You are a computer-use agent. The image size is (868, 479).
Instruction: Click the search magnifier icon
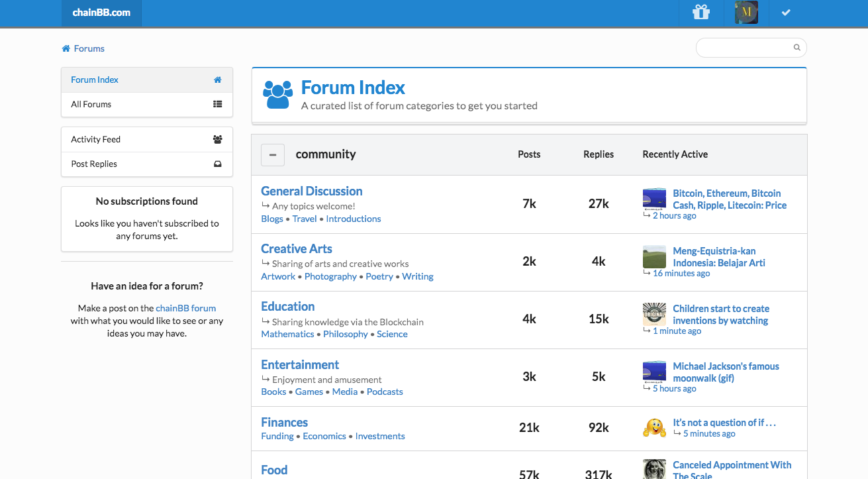[x=797, y=48]
